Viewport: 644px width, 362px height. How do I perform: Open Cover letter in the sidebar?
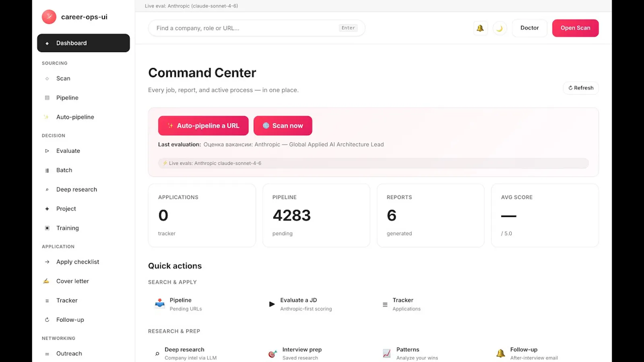[83, 281]
